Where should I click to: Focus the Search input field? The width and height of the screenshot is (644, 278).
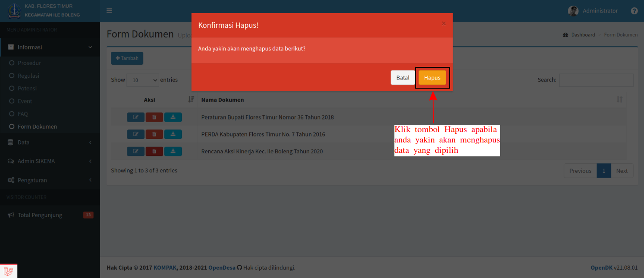click(596, 80)
